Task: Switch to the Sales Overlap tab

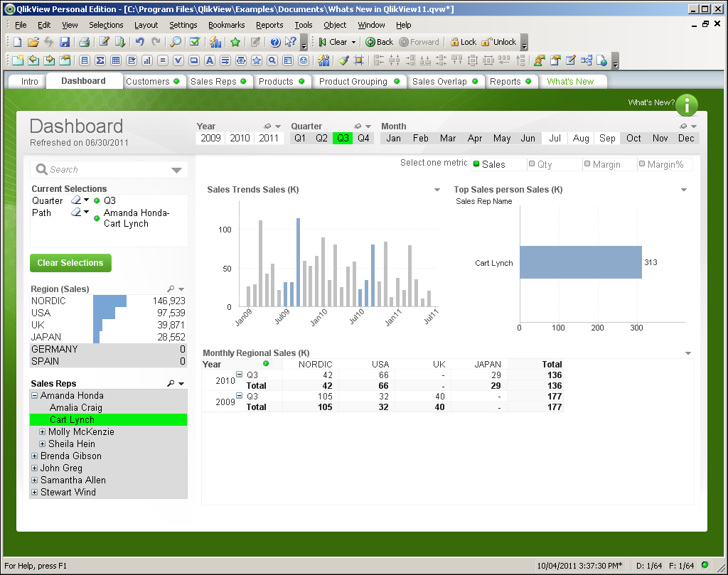Action: [439, 81]
